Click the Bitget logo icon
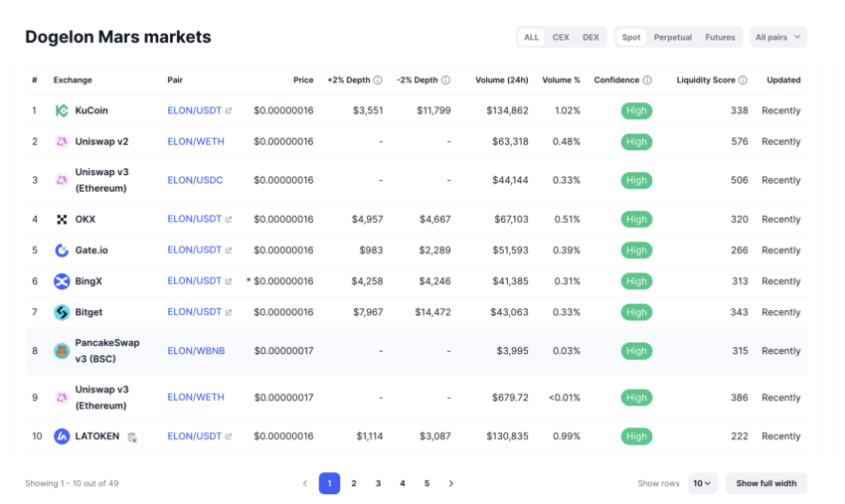Screen dimensions: 845x504 (62, 312)
